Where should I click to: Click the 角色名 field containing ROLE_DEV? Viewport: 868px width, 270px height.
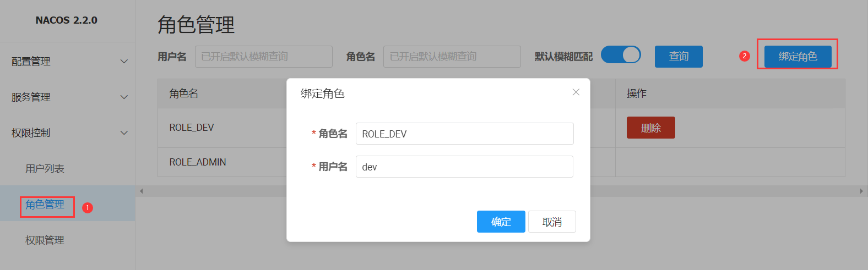464,134
